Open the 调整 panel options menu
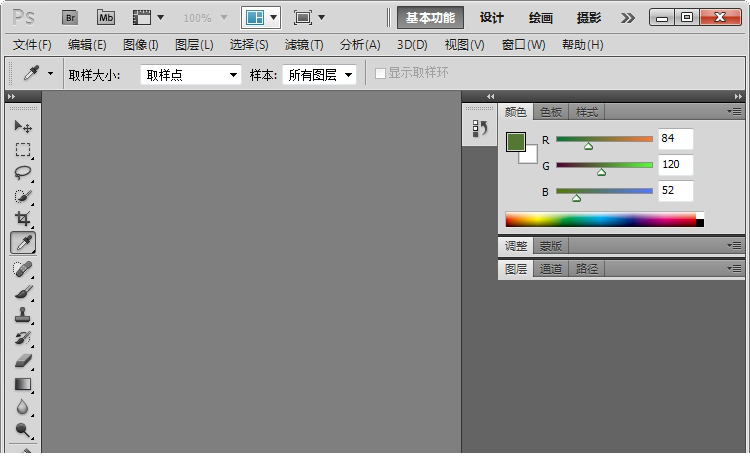Viewport: 750px width, 471px height. click(734, 245)
